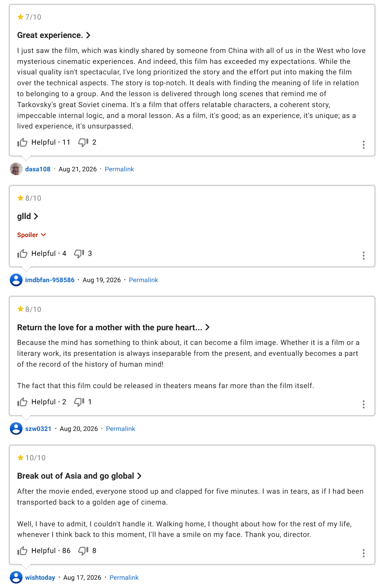Open options menu for wishtoday's review
Viewport: 382px width, 588px height.
364,553
